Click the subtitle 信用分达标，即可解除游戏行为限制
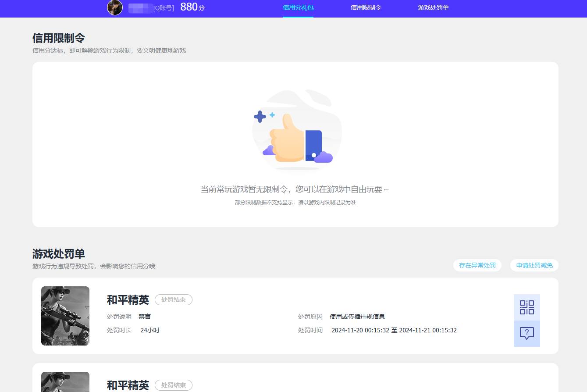Screen dimensions: 587x392 click(x=109, y=50)
